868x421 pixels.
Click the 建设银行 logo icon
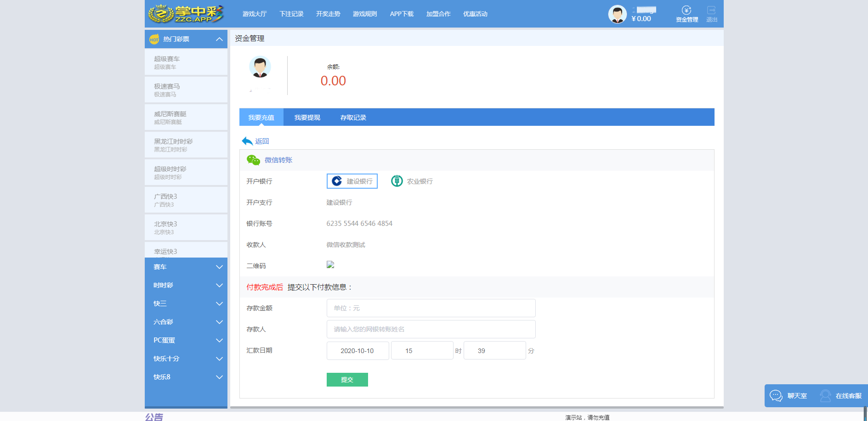(x=337, y=181)
